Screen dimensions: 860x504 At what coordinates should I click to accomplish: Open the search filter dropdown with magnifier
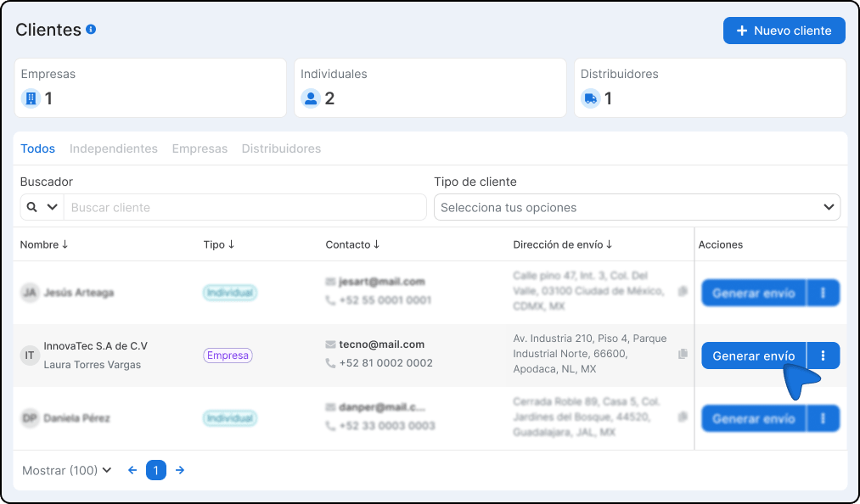(x=42, y=207)
